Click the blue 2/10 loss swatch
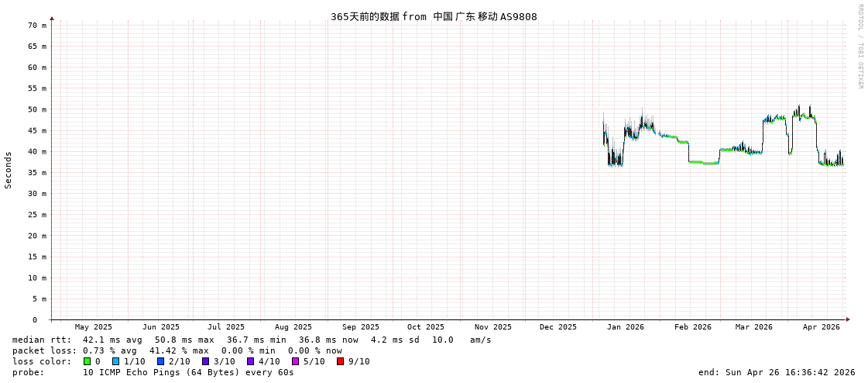 click(161, 361)
